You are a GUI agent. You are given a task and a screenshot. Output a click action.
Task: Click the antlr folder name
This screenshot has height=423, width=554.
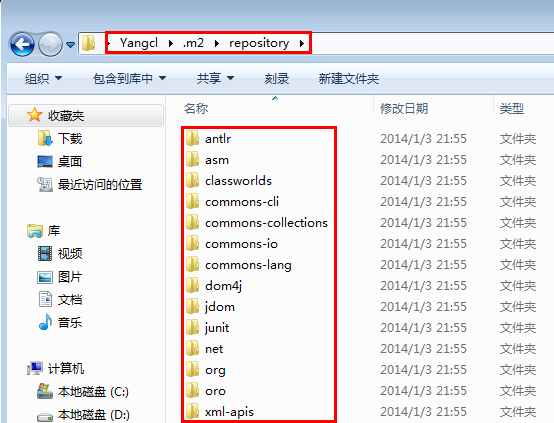coord(218,139)
